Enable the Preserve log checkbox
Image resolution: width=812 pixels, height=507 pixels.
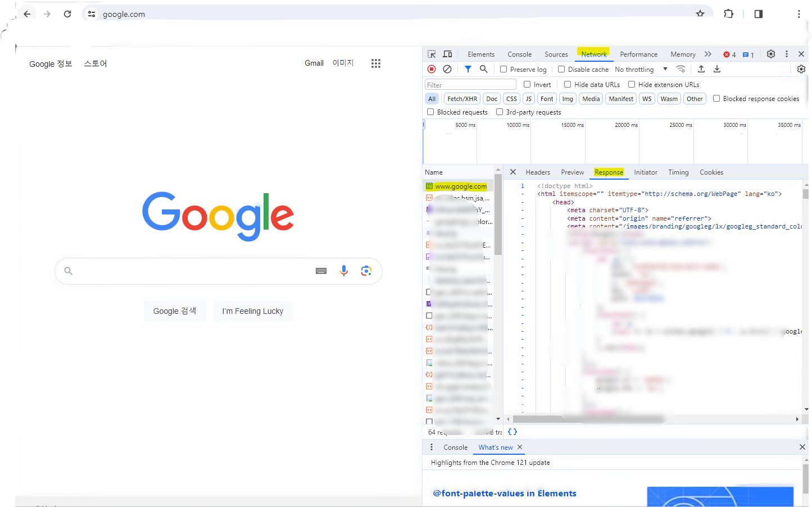(x=503, y=69)
